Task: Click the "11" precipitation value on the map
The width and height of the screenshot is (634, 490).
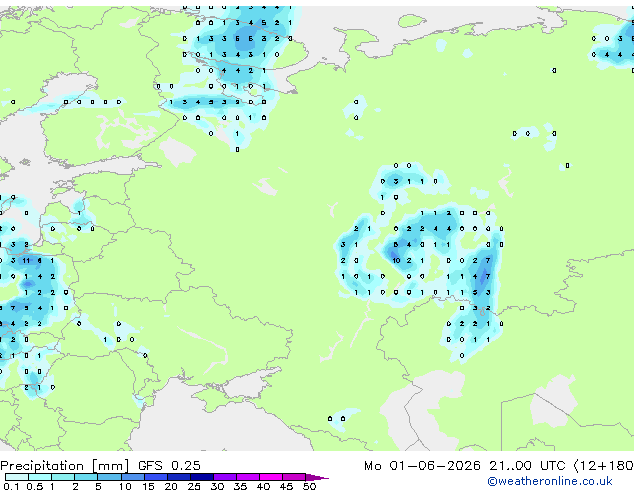Action: click(x=26, y=261)
